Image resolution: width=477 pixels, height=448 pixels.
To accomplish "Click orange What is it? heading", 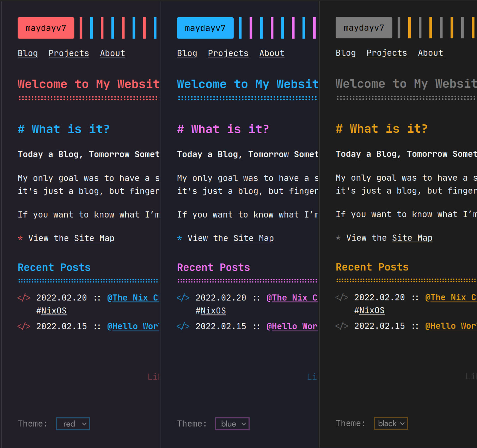I will pyautogui.click(x=382, y=129).
